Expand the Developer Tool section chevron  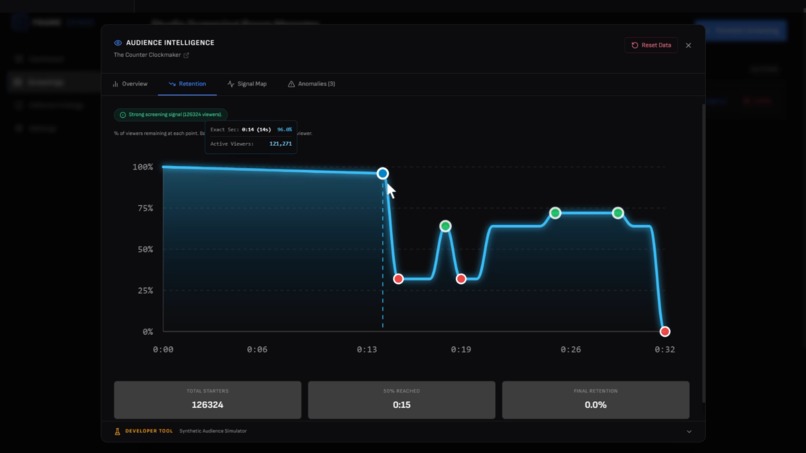point(689,431)
